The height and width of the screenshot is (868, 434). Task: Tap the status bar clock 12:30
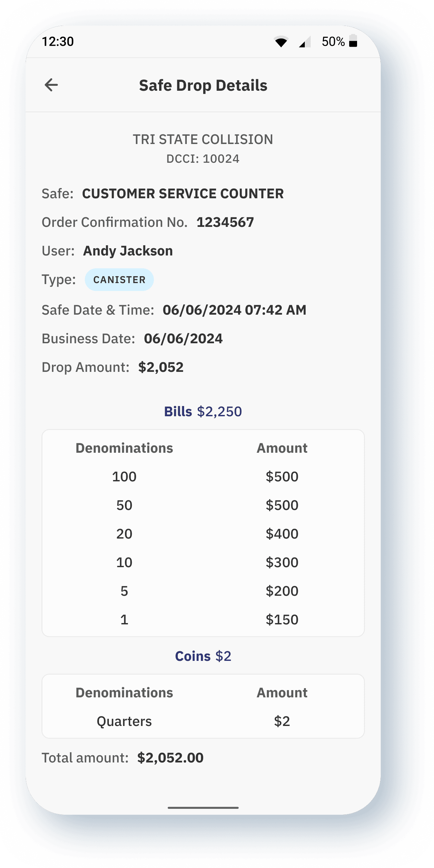58,41
